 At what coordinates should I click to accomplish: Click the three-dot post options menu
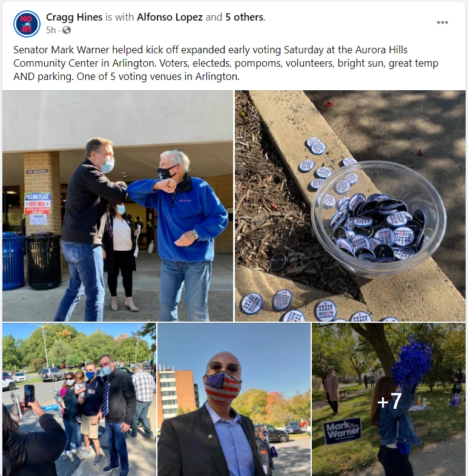tap(442, 22)
